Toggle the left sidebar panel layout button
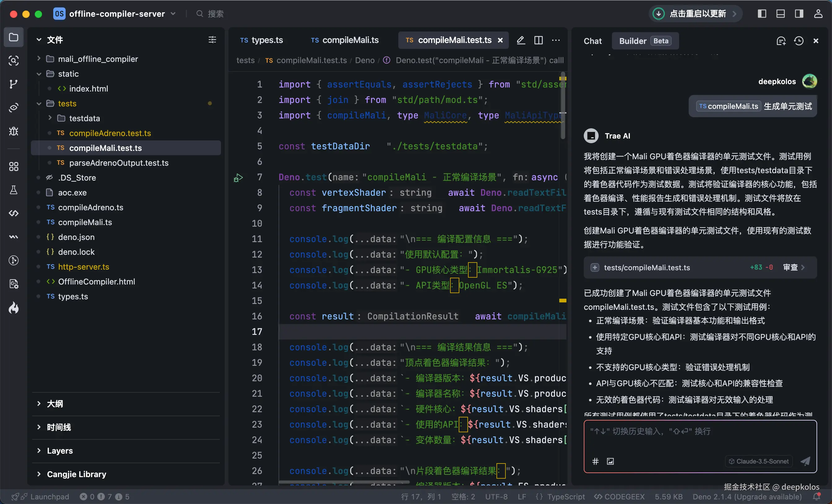832x504 pixels. point(762,14)
